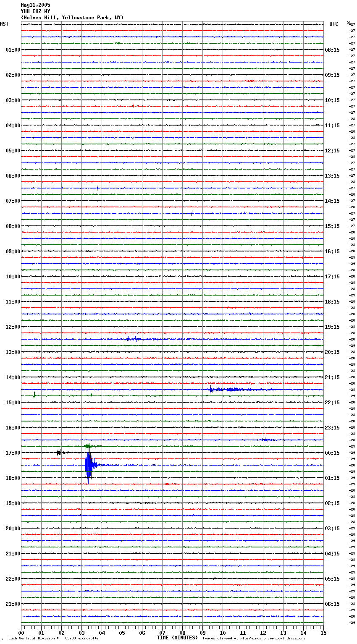This screenshot has width=357, height=644.
Task: Select the 20:00 MST row label
Action: click(13, 529)
